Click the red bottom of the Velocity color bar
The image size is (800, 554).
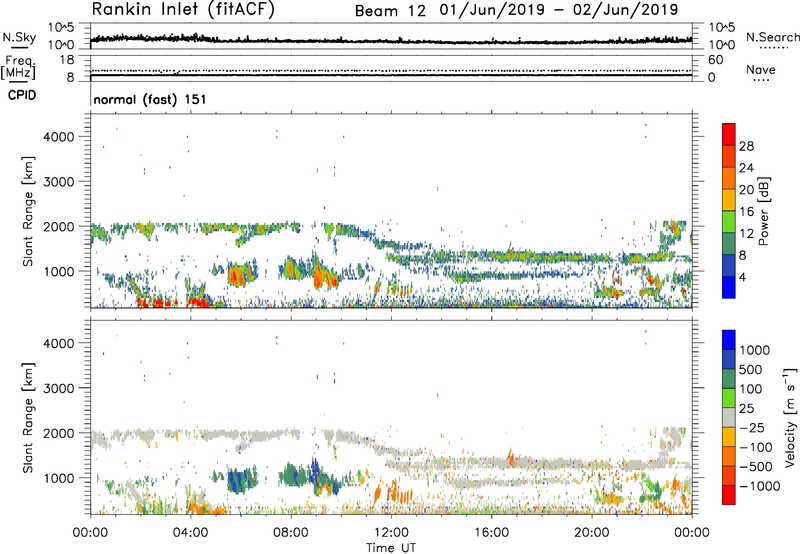pyautogui.click(x=729, y=495)
